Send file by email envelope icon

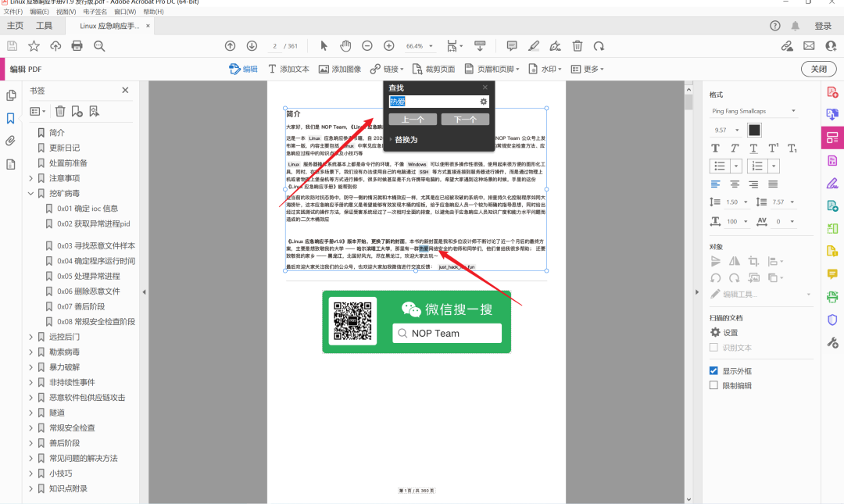pyautogui.click(x=809, y=46)
